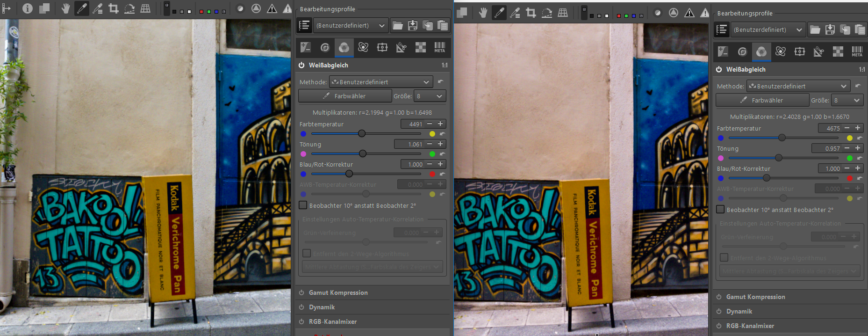868x336 pixels.
Task: Toggle the Weißabgleich power button in the right panel
Action: tap(719, 69)
